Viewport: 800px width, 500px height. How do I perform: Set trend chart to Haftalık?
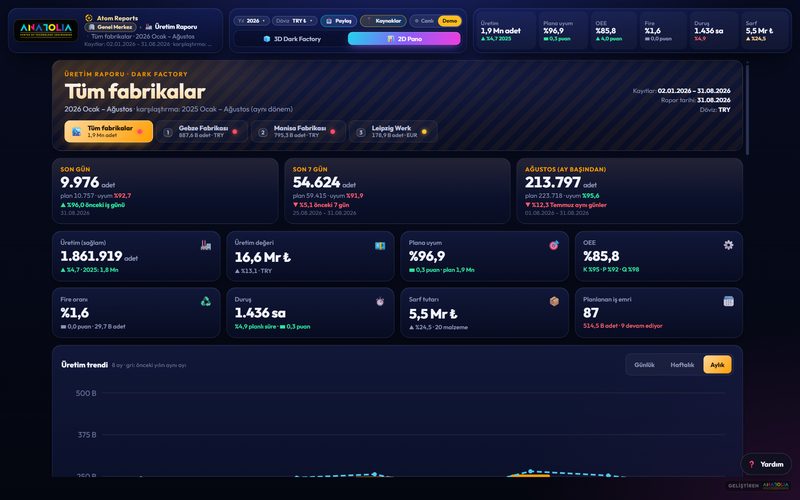(682, 365)
